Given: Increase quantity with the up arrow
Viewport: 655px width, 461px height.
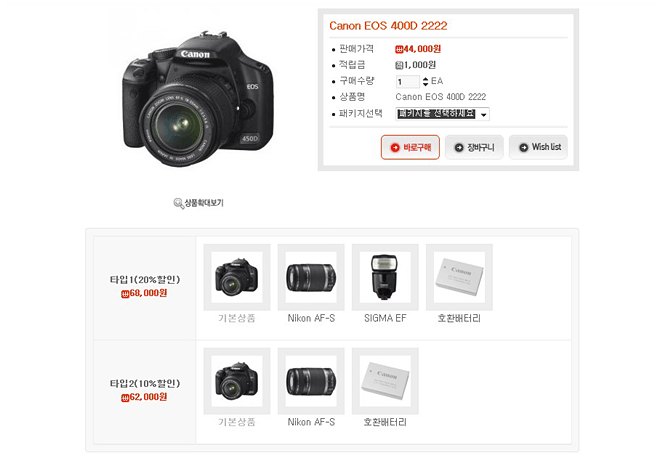Looking at the screenshot, I should point(425,79).
